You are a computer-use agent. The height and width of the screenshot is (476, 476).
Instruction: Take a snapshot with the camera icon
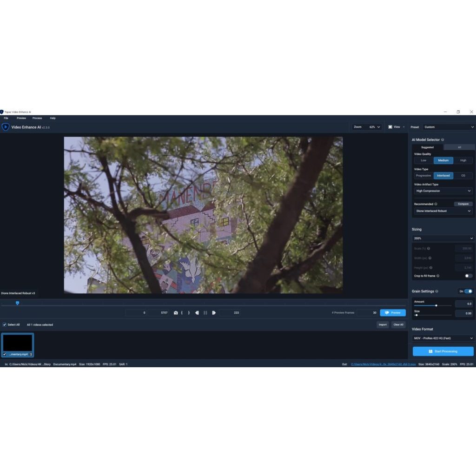176,313
